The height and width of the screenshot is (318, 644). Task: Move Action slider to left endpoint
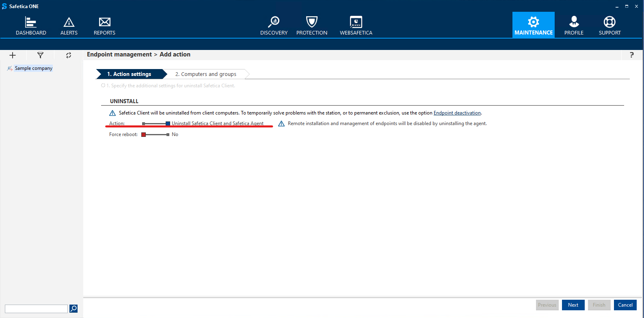click(144, 123)
